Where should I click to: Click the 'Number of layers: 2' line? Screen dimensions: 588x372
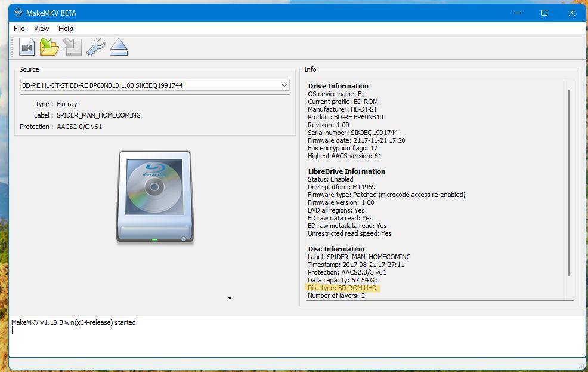336,296
